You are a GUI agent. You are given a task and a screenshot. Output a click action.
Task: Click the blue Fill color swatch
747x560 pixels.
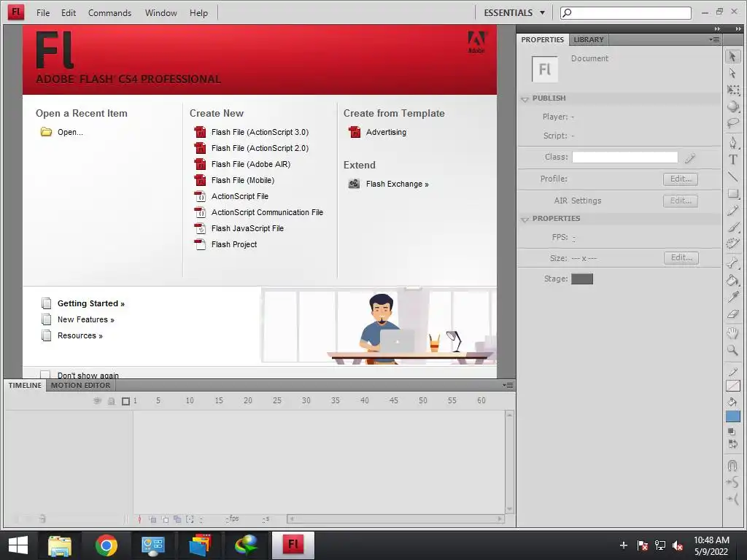click(x=732, y=416)
